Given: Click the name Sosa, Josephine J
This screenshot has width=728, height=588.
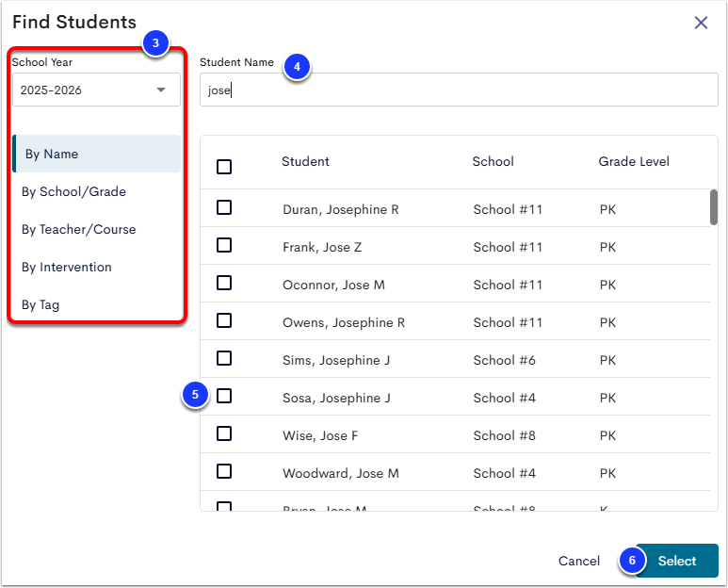Looking at the screenshot, I should point(336,398).
